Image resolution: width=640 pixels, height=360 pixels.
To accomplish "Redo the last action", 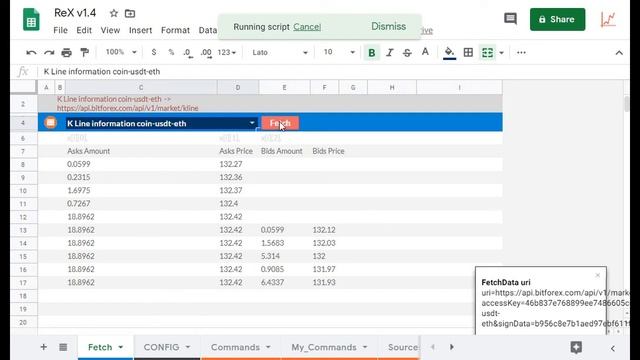I will 49,53.
